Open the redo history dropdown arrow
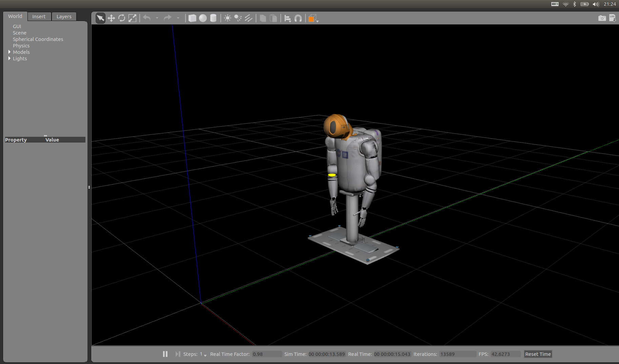 [x=178, y=18]
